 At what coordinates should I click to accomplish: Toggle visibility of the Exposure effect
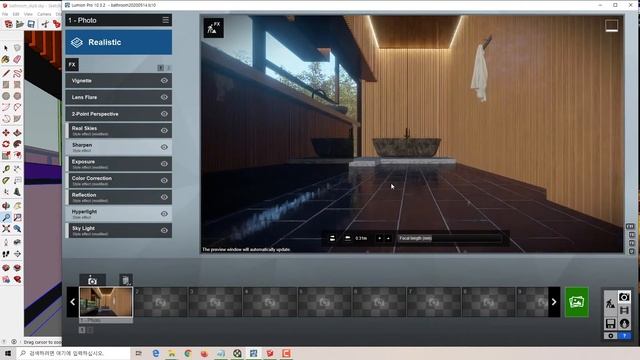[164, 164]
